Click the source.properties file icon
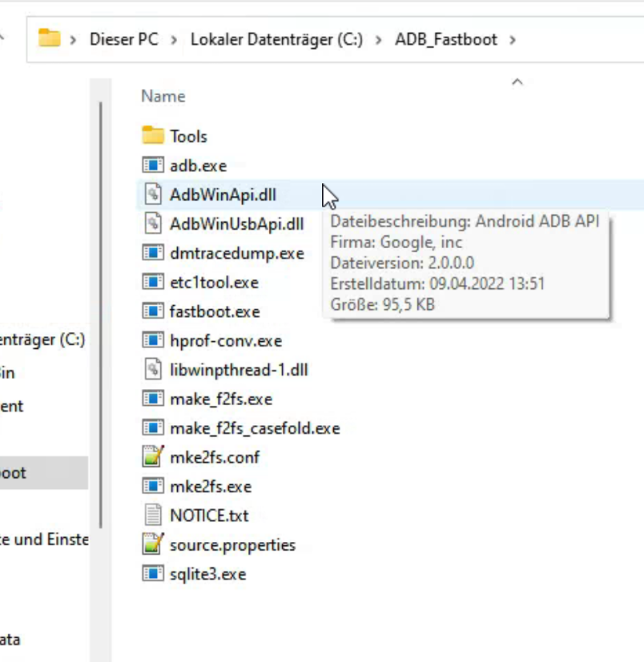 click(x=152, y=545)
